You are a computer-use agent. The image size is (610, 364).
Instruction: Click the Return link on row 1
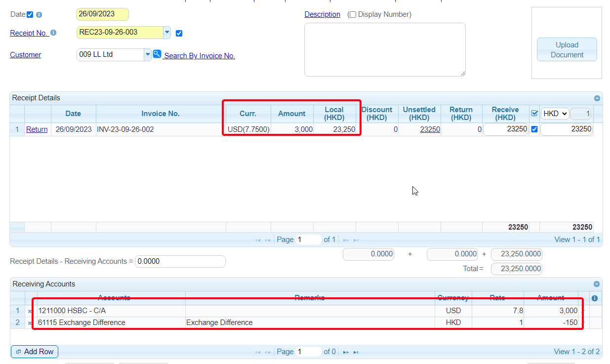click(x=37, y=129)
